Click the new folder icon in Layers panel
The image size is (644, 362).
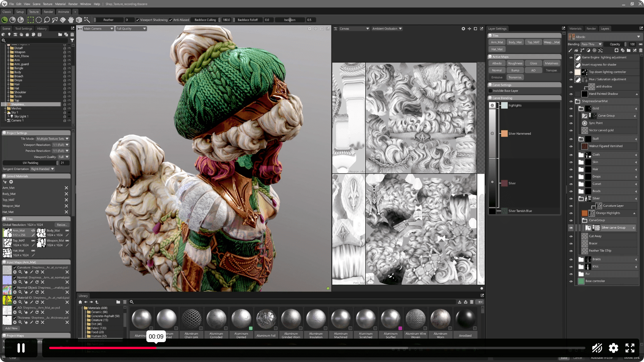(628, 50)
